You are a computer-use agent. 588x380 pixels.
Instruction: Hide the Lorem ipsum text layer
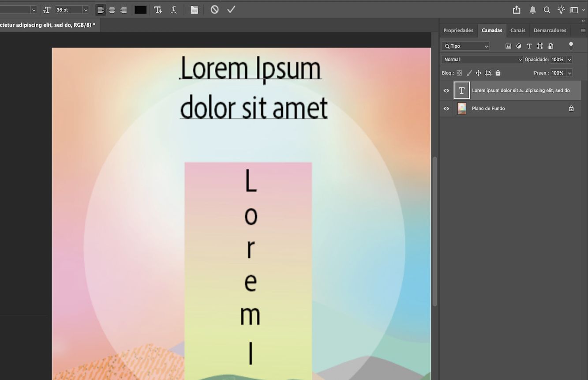click(x=446, y=90)
